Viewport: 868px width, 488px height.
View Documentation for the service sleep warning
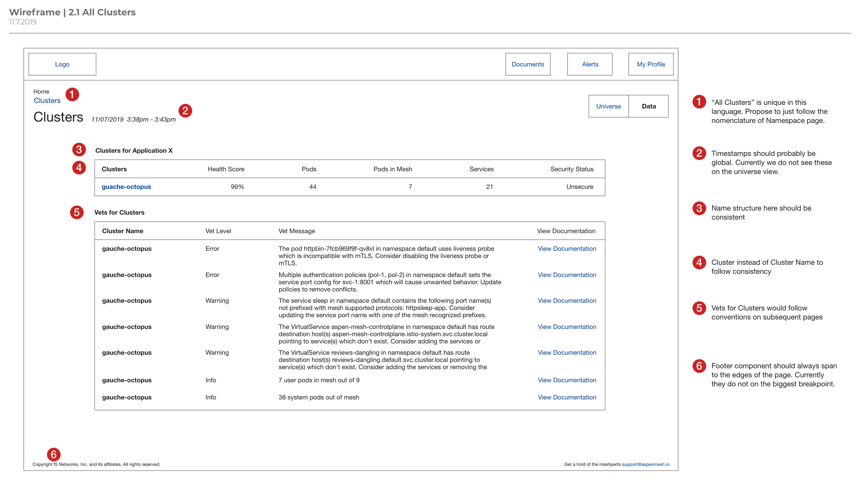[x=567, y=301]
